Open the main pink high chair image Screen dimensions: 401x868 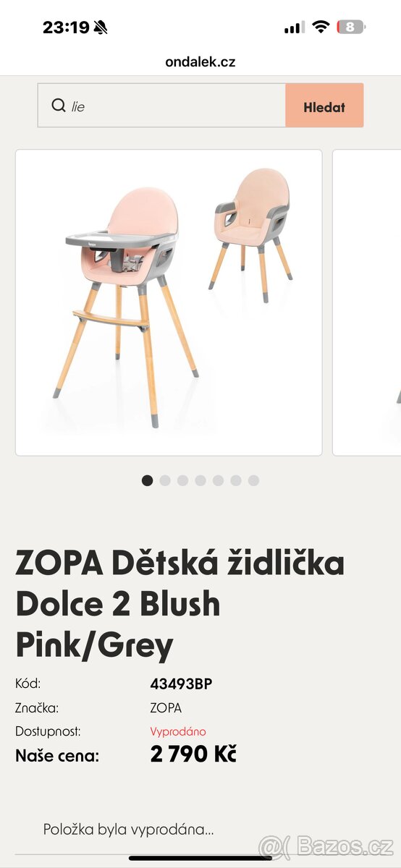[x=169, y=302]
